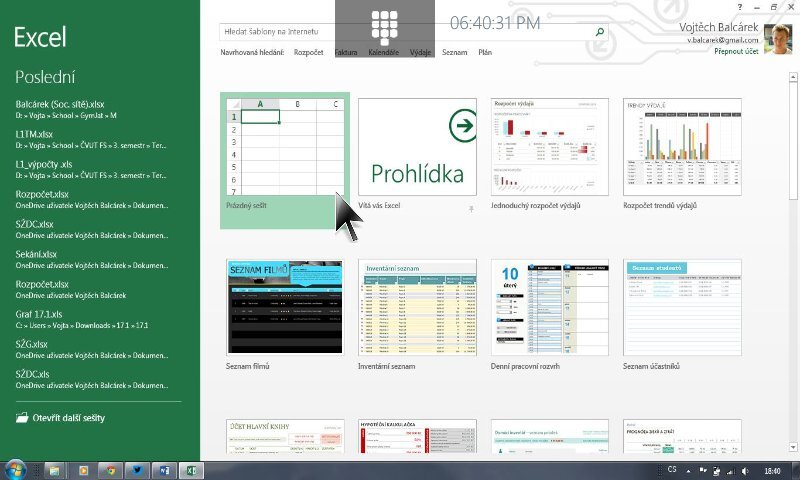The width and height of the screenshot is (800, 480).
Task: Open recent file L1TM.xlsx
Action: [x=92, y=139]
